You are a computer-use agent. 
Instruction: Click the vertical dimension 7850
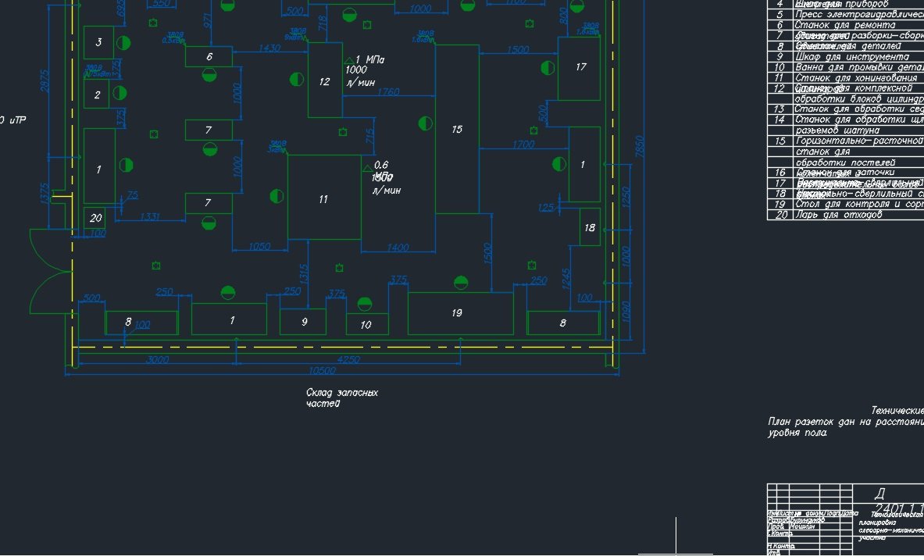click(x=640, y=144)
